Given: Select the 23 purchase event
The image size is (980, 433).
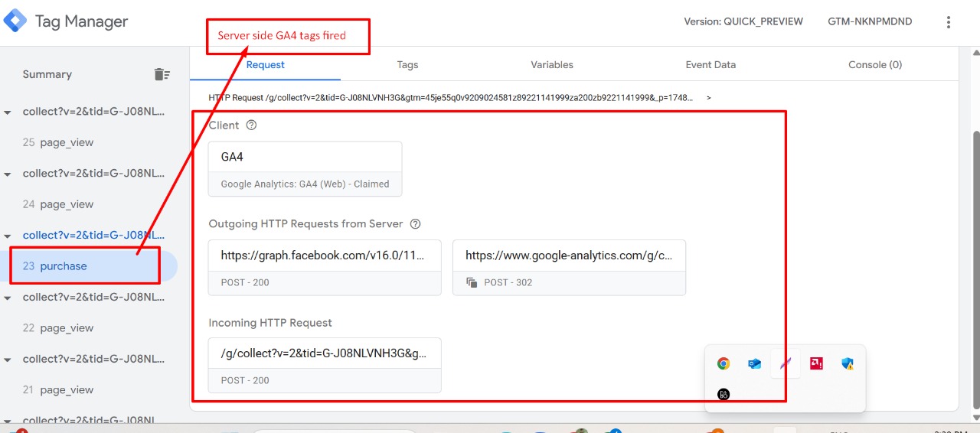Looking at the screenshot, I should (89, 266).
